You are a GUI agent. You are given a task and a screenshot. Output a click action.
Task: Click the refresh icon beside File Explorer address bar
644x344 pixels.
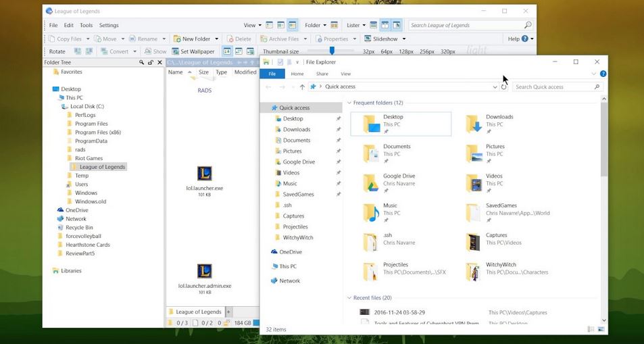(x=503, y=87)
